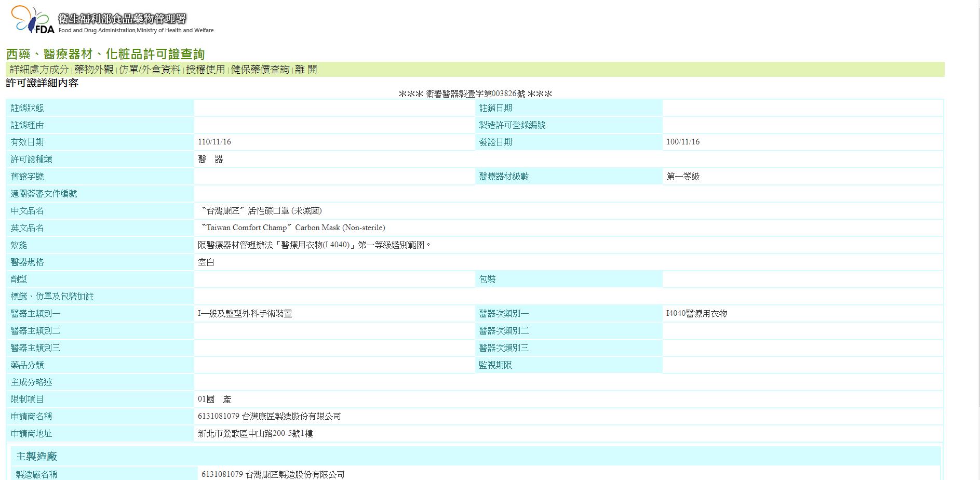Click the expiry date value 110/11/16
Image resolution: width=980 pixels, height=480 pixels.
pos(214,142)
